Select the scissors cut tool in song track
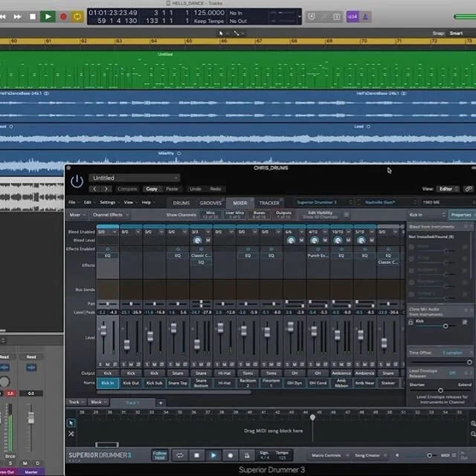 (71, 434)
